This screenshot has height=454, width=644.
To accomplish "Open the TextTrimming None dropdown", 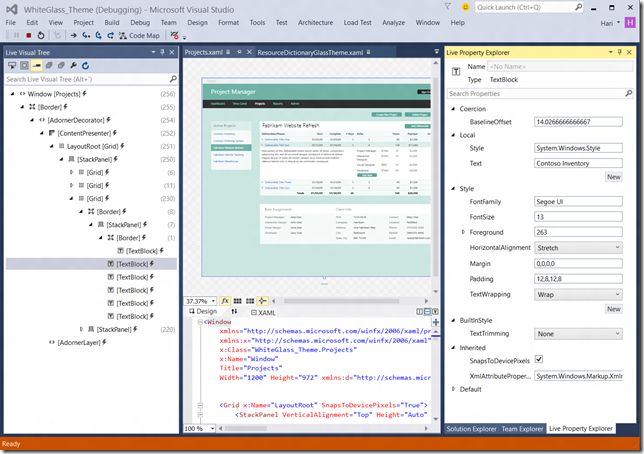I will click(x=578, y=334).
